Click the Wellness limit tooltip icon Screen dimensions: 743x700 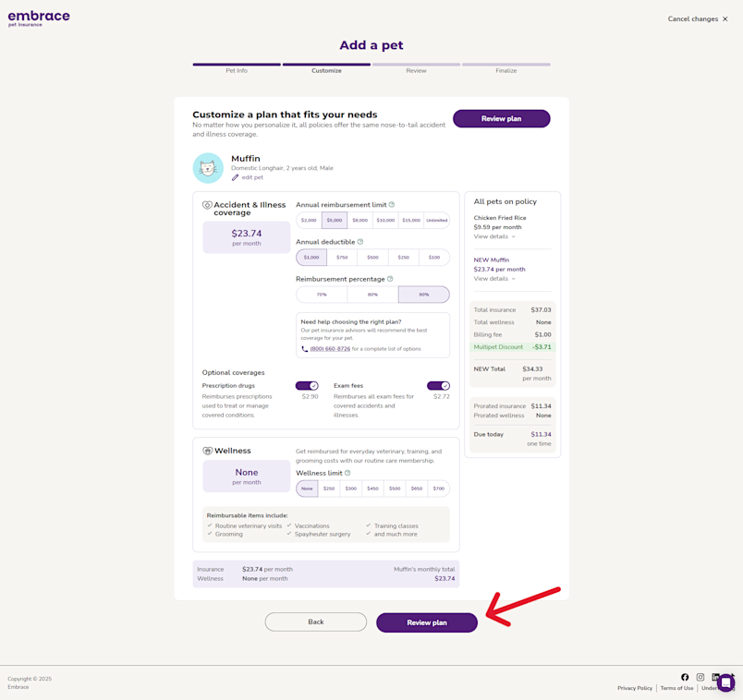tap(347, 473)
